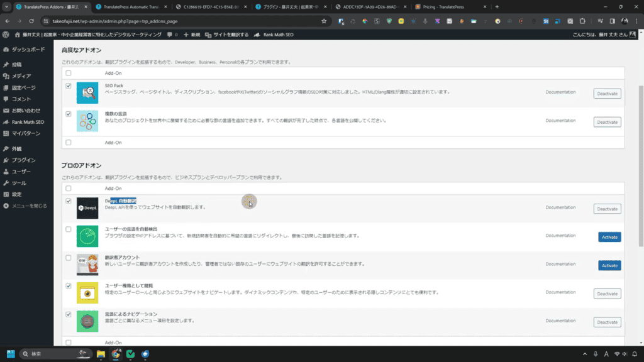Open File Explorer from taskbar
The image size is (644, 362).
[x=101, y=354]
